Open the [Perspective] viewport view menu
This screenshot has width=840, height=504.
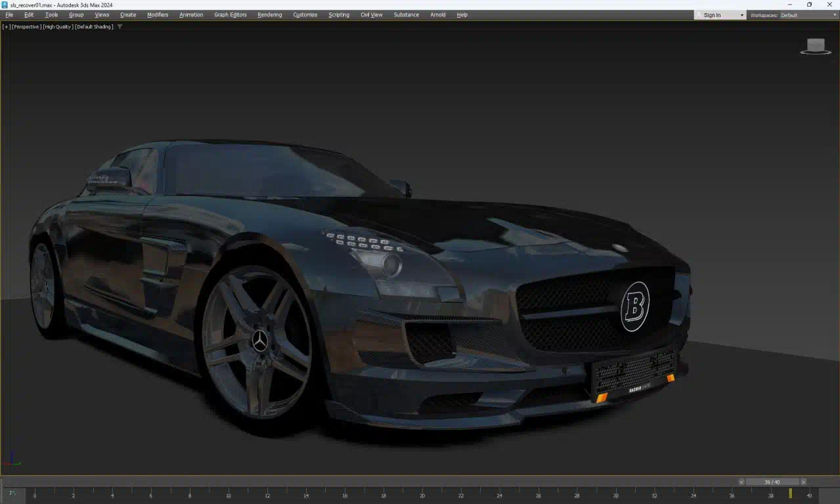tap(26, 27)
